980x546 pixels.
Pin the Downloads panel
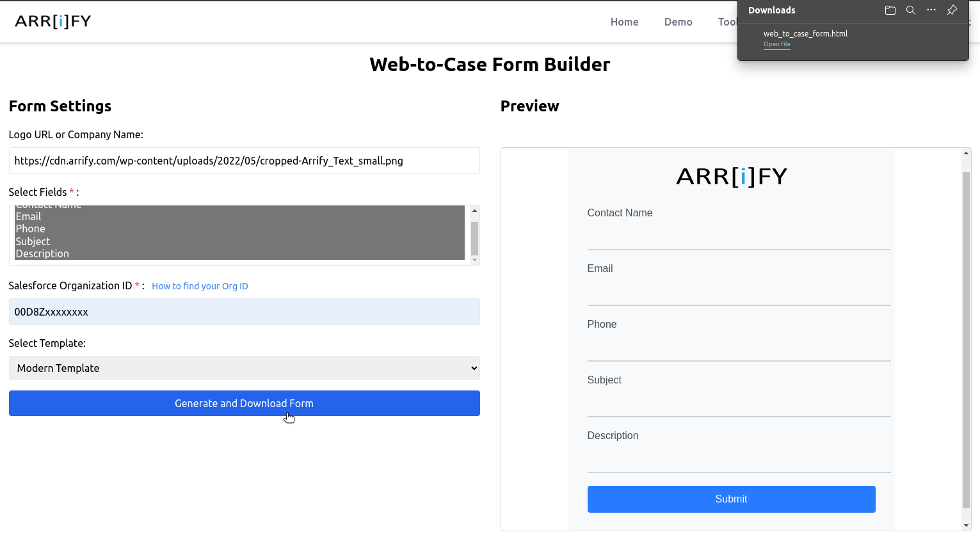tap(952, 10)
